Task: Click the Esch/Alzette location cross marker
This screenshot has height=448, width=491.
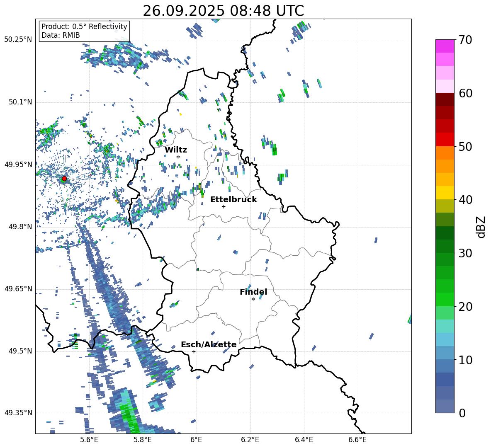Action: 194,351
